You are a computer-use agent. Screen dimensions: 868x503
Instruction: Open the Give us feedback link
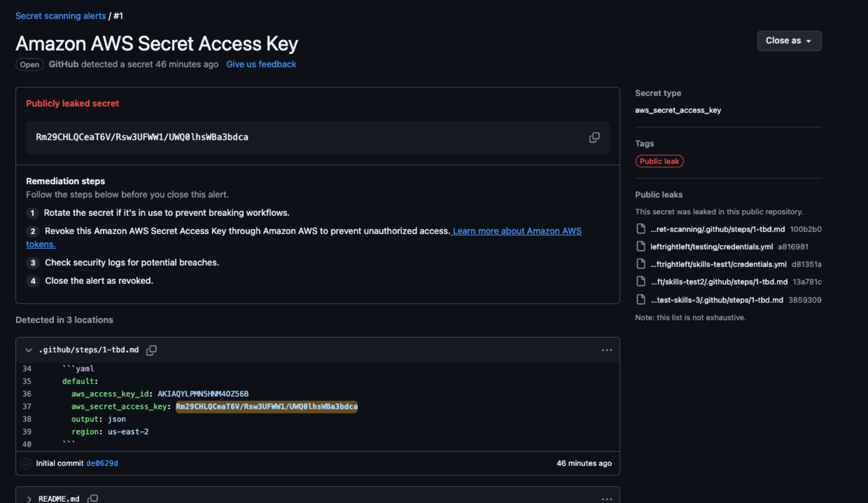tap(261, 64)
